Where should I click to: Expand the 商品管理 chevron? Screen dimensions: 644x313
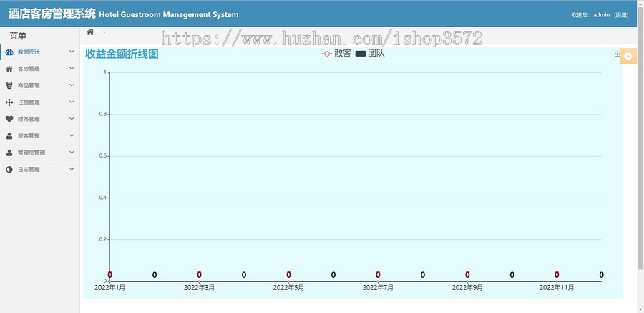coord(72,85)
